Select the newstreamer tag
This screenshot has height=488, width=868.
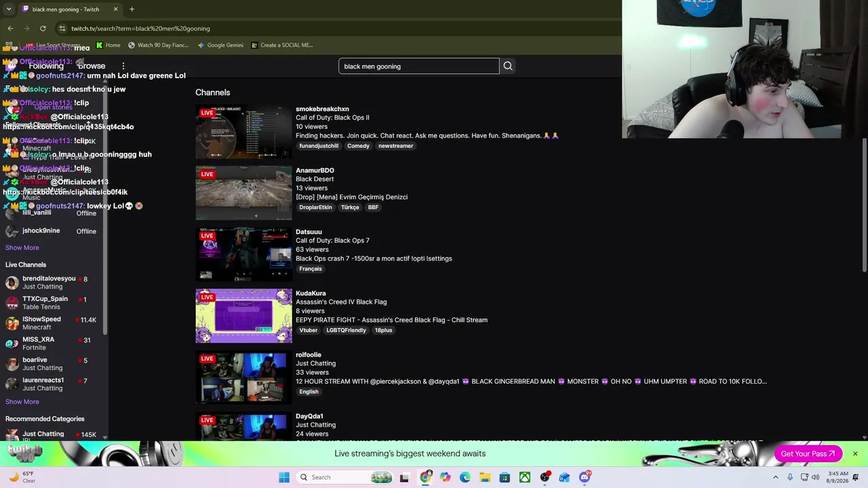coord(395,146)
